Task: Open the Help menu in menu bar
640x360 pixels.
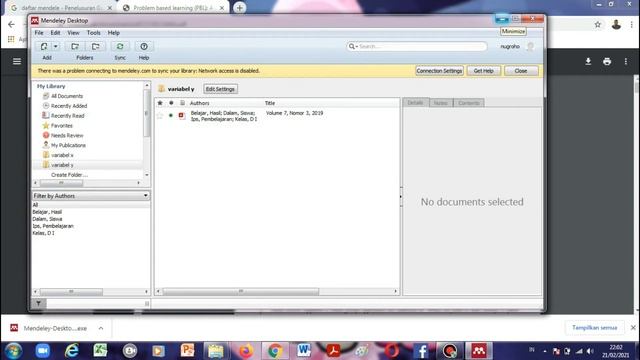Action: 113,33
